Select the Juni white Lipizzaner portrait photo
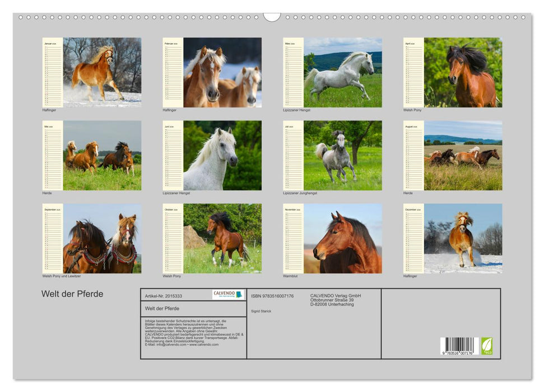The image size is (544, 392). pos(222,155)
